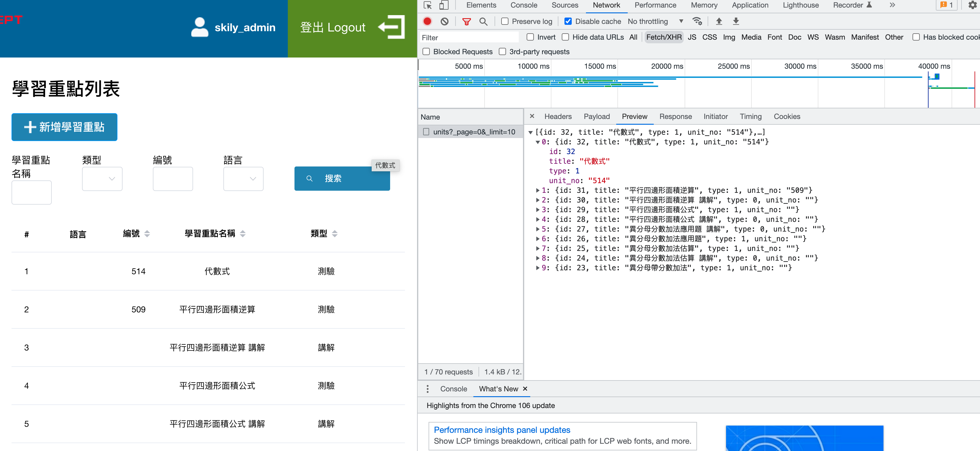Click the logout arrow icon

point(391,27)
